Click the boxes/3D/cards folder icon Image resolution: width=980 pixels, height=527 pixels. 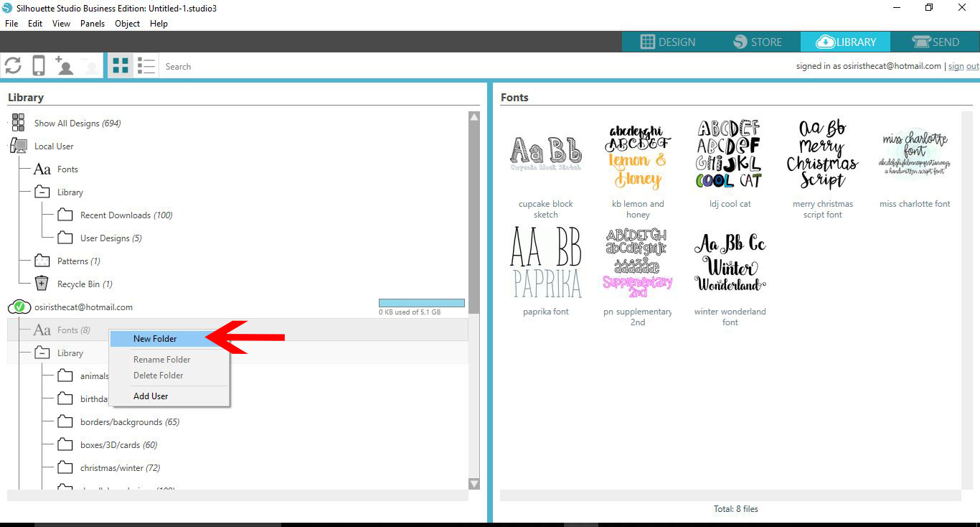click(x=65, y=444)
